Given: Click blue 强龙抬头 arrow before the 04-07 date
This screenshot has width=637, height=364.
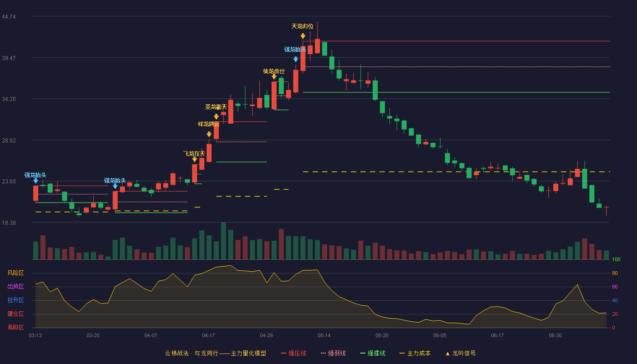Looking at the screenshot, I should [x=115, y=186].
